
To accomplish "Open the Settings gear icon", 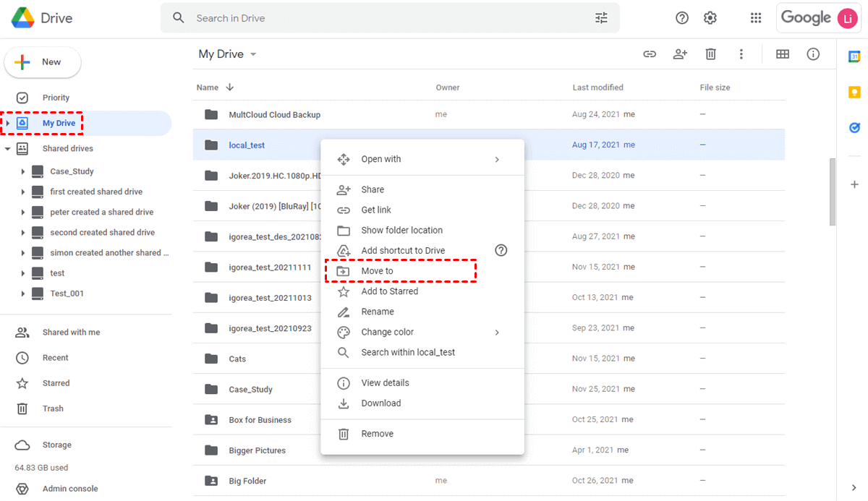I will pyautogui.click(x=710, y=18).
